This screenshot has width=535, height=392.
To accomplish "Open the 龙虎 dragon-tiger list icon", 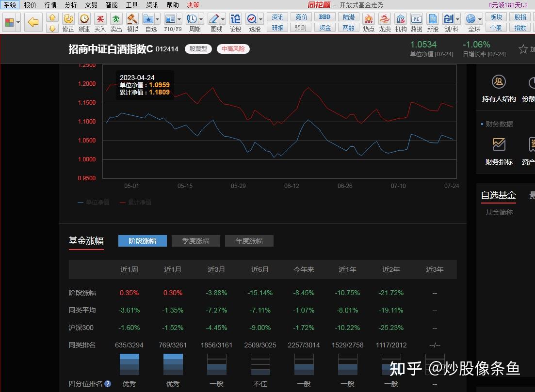I will [385, 22].
